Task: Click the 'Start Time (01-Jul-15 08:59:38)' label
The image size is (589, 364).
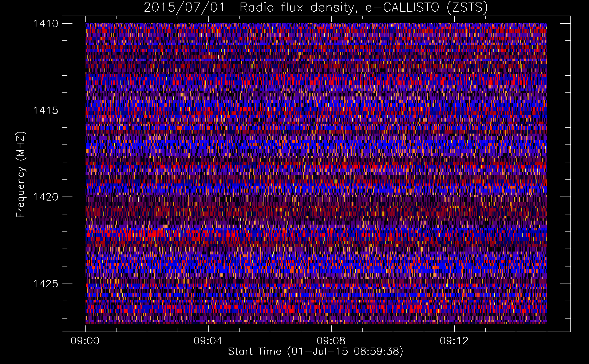Action: coord(316,352)
